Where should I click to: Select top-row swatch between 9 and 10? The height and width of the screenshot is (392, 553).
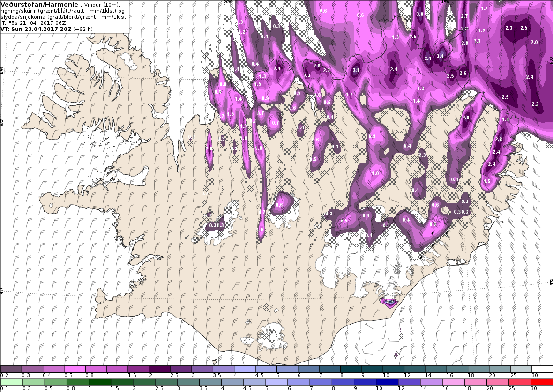click(x=372, y=369)
